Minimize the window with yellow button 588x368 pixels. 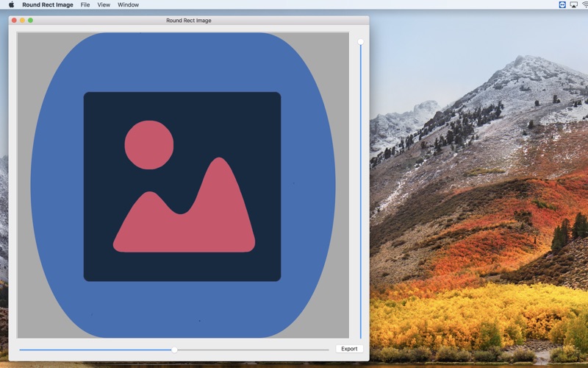point(22,21)
